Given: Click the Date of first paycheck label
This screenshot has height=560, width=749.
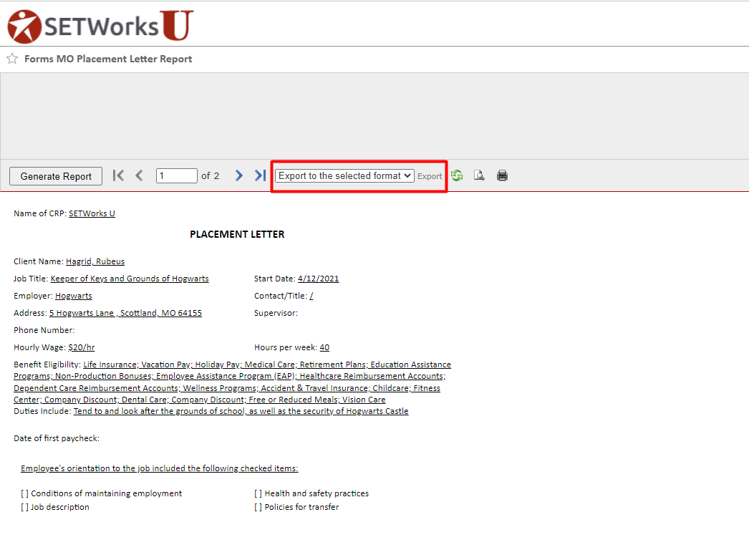Looking at the screenshot, I should [x=57, y=438].
